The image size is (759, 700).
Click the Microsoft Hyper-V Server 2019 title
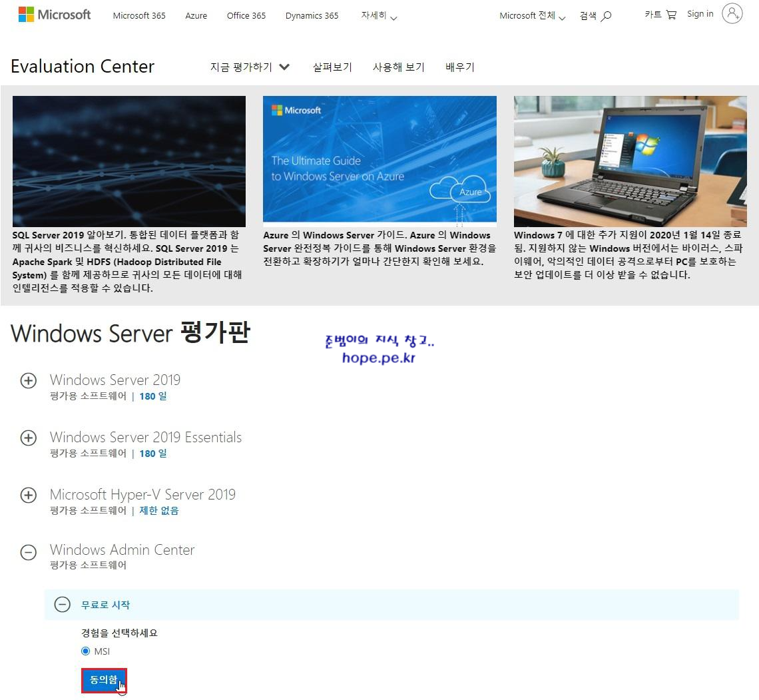[142, 494]
